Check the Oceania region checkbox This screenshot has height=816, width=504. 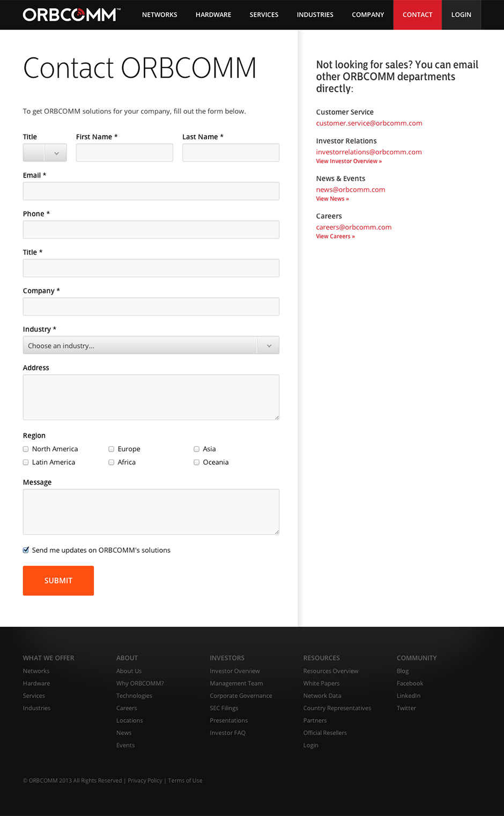[x=197, y=463]
